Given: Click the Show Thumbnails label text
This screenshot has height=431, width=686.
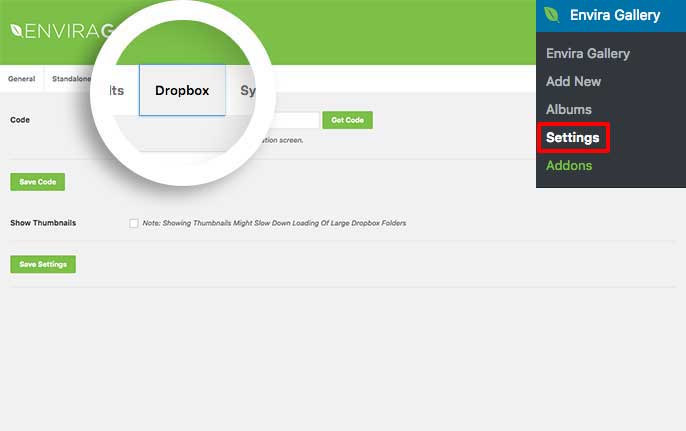Looking at the screenshot, I should click(x=43, y=223).
